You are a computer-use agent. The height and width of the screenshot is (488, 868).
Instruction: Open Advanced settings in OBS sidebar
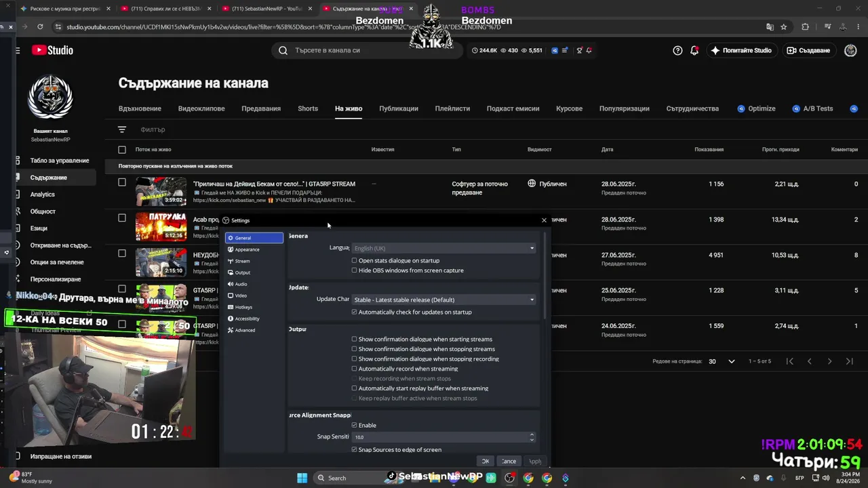coord(245,330)
